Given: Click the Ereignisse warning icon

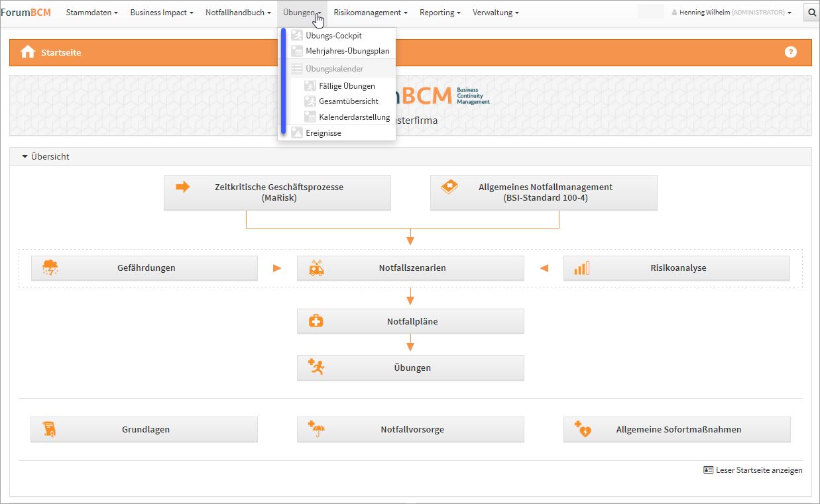Looking at the screenshot, I should click(x=297, y=133).
